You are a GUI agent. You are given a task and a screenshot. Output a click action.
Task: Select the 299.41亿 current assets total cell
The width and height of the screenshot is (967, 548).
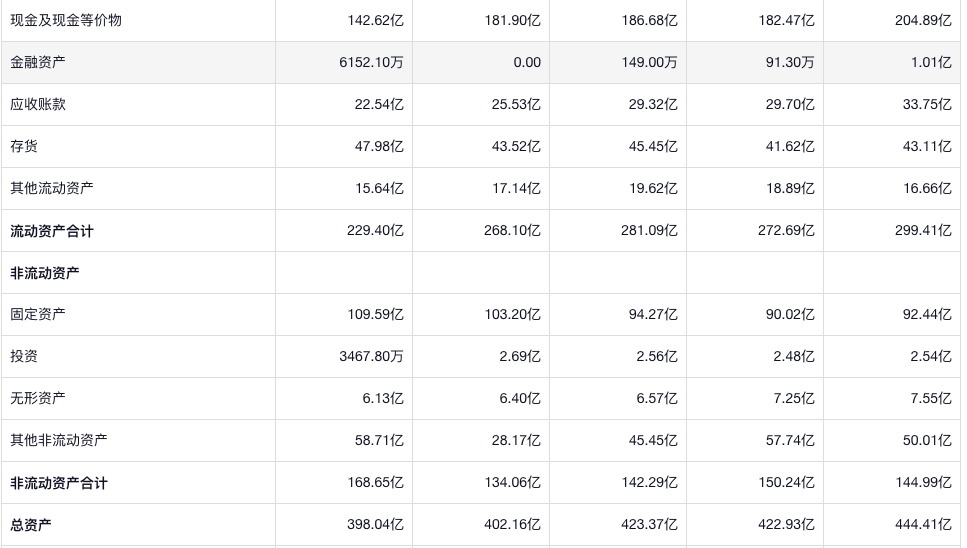click(923, 231)
